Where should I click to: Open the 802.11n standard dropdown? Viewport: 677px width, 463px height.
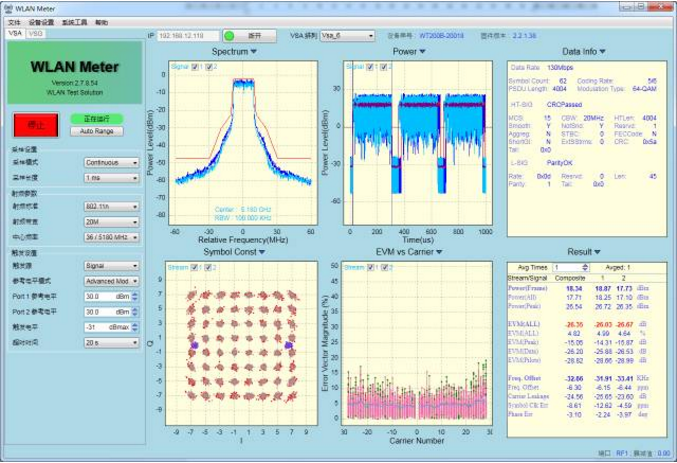(111, 206)
